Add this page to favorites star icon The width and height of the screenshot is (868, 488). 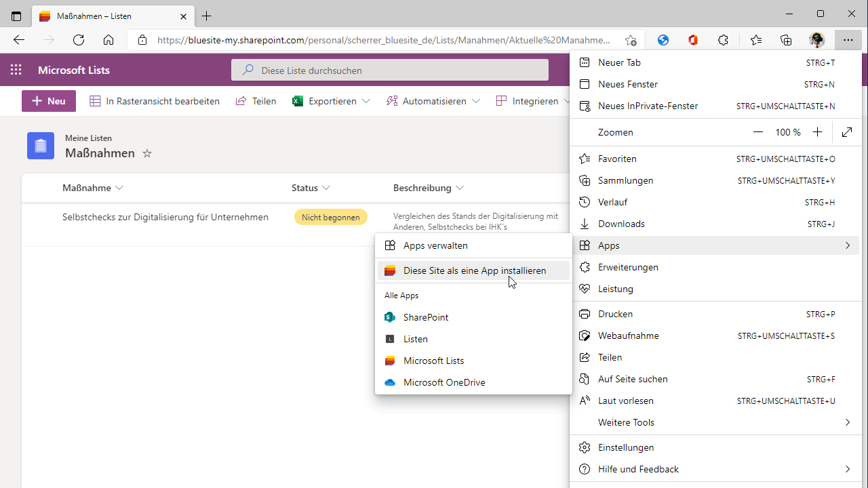pos(631,40)
